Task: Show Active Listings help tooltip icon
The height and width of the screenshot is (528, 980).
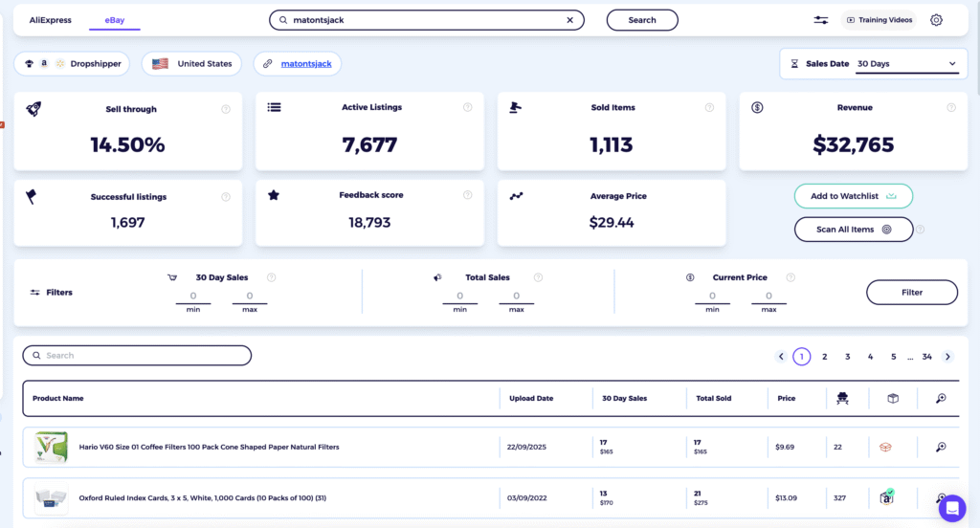Action: coord(467,107)
